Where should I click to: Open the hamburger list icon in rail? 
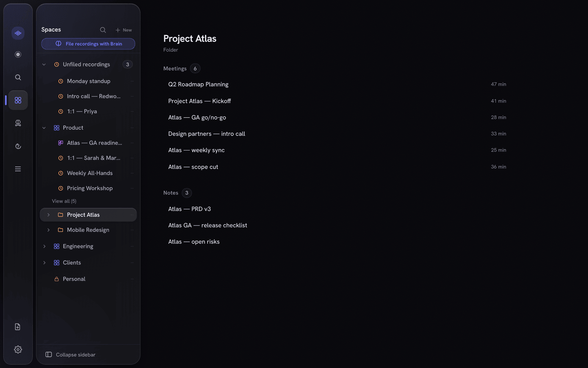tap(18, 169)
